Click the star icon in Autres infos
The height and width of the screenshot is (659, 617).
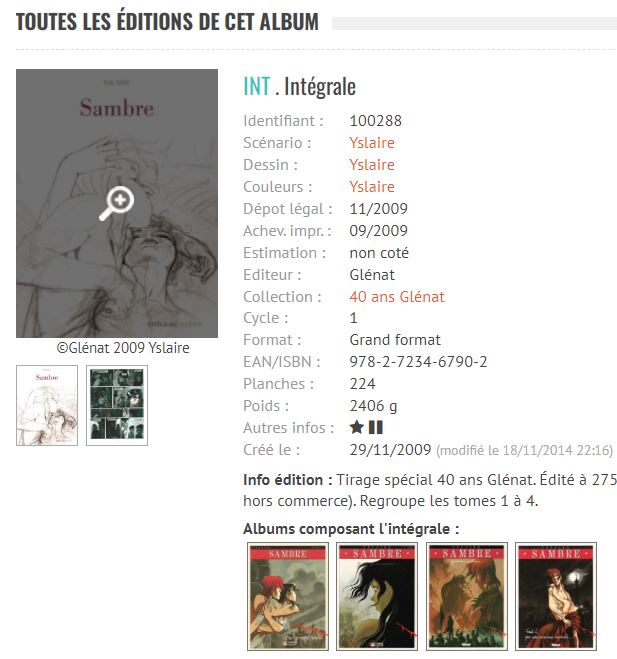(x=356, y=427)
